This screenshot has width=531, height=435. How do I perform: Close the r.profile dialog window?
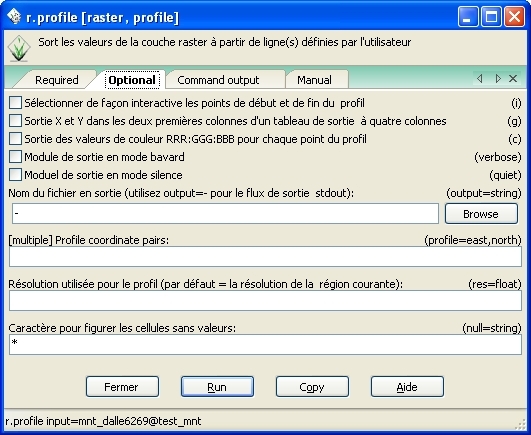coord(514,17)
